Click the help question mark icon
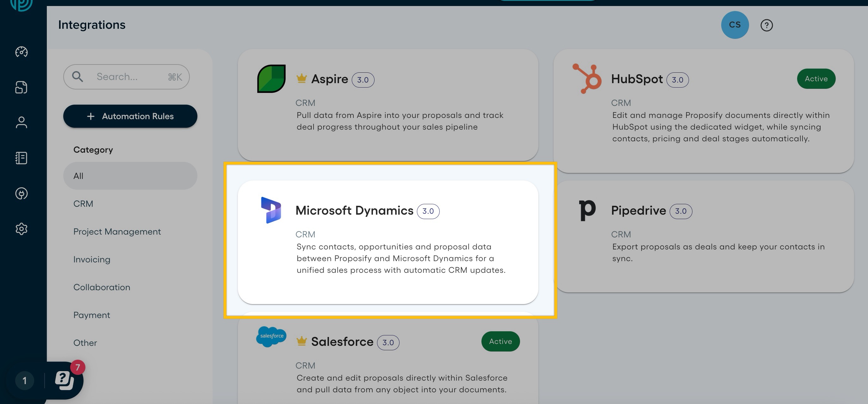The image size is (868, 404). point(766,25)
